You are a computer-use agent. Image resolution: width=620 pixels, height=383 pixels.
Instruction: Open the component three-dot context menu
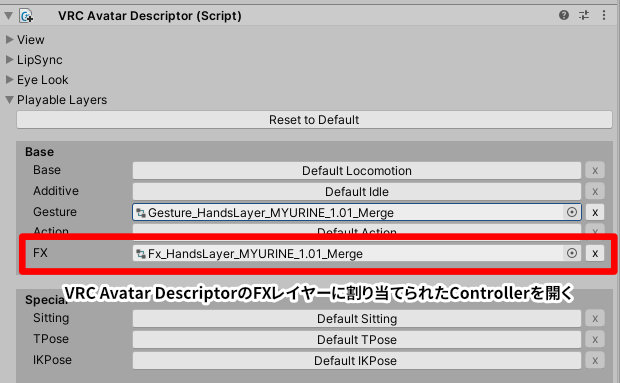click(x=604, y=15)
